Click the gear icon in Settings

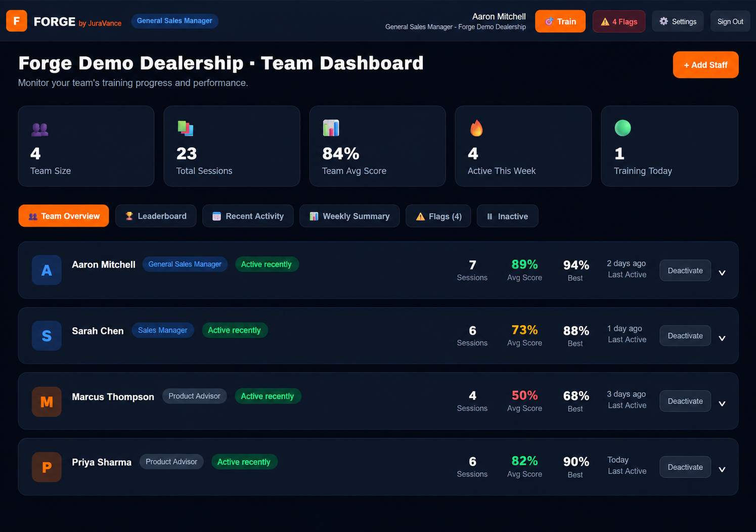664,21
